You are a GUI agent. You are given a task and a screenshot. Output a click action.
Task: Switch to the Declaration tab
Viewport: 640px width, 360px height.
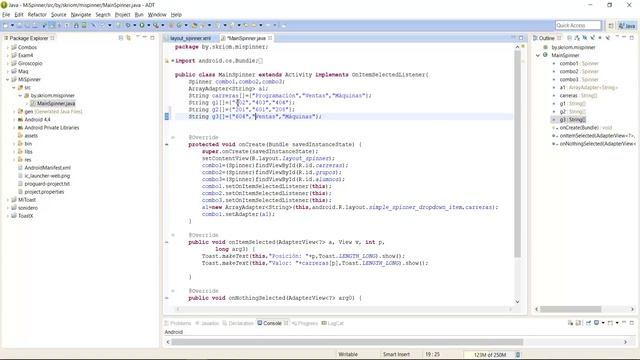click(x=238, y=323)
